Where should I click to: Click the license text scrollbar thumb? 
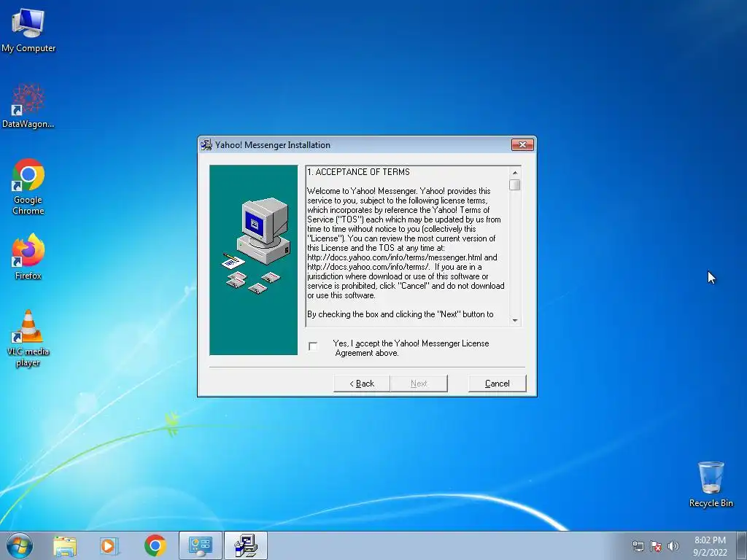click(514, 184)
